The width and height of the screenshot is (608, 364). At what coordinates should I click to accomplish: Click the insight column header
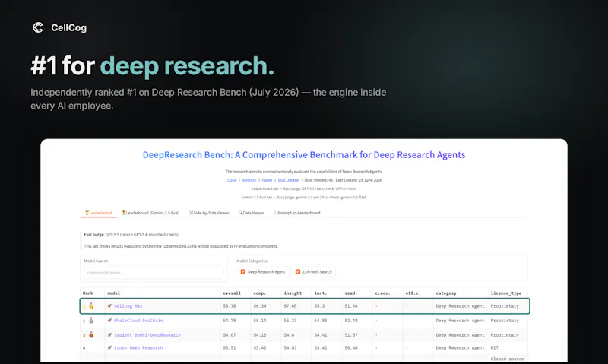[x=293, y=293]
